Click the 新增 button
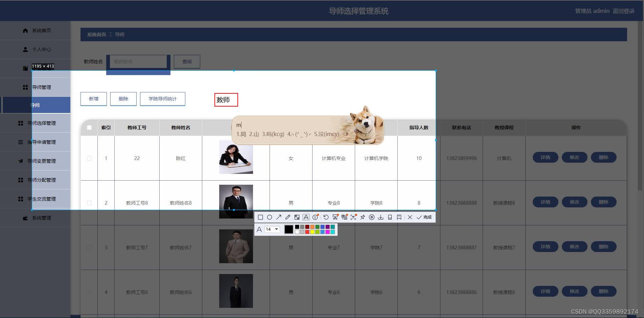Image resolution: width=644 pixels, height=318 pixels. tap(94, 99)
